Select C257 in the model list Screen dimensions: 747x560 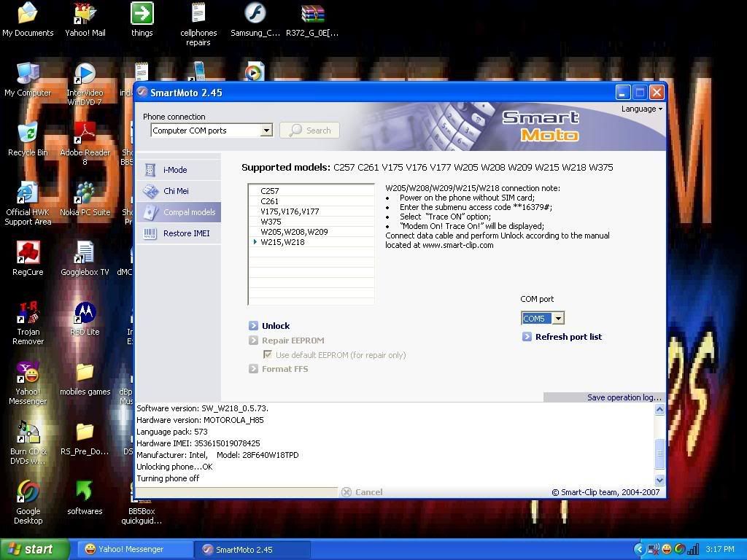(x=311, y=191)
